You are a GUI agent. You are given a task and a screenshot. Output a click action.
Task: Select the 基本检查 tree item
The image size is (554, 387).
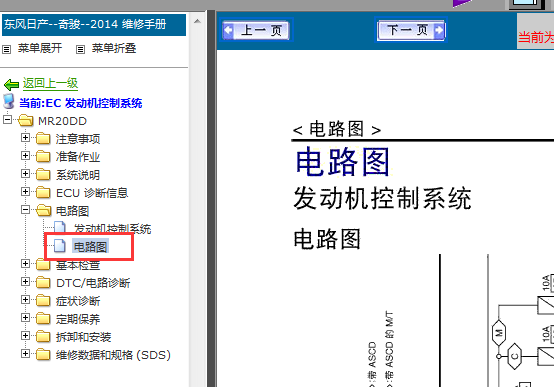(x=78, y=265)
